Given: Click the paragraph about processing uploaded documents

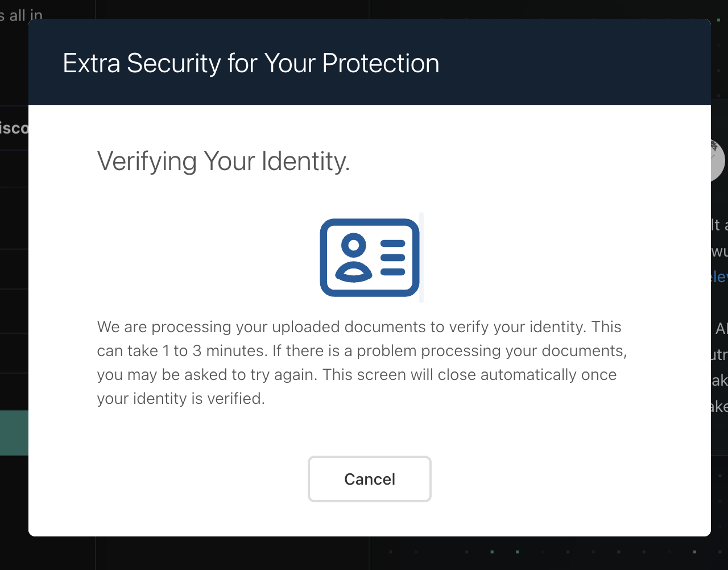Looking at the screenshot, I should point(362,362).
